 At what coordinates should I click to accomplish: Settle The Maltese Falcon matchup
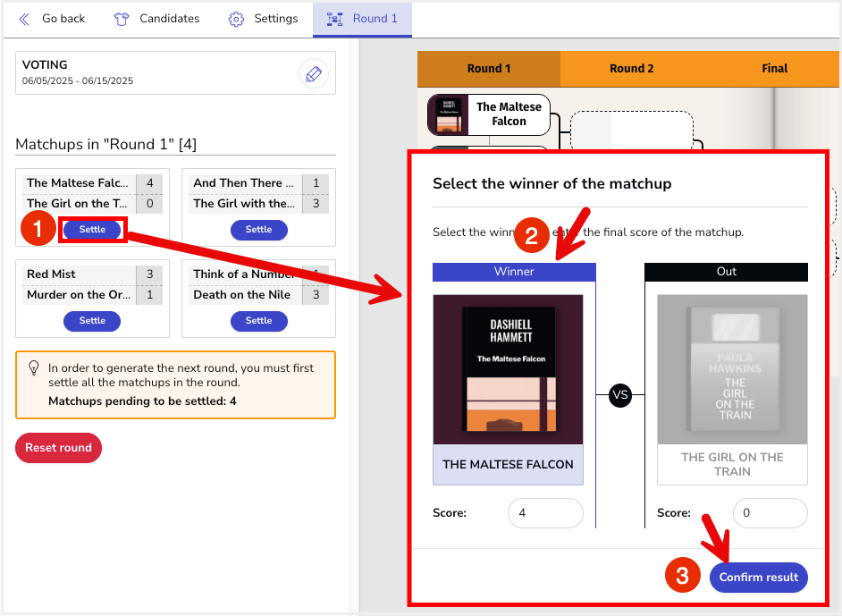92,230
